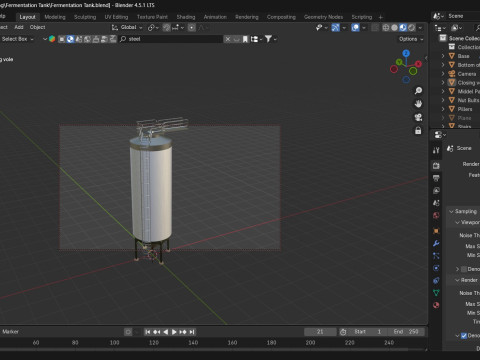
Task: Open the Add menu in viewport header
Action: (19, 27)
